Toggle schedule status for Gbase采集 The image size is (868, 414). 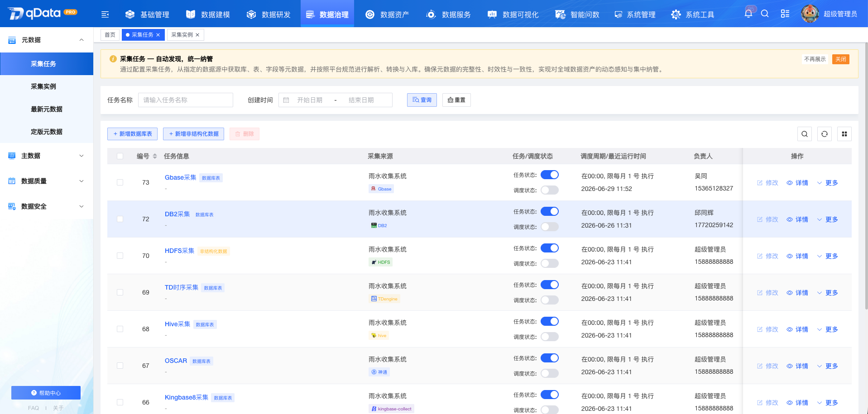tap(550, 190)
